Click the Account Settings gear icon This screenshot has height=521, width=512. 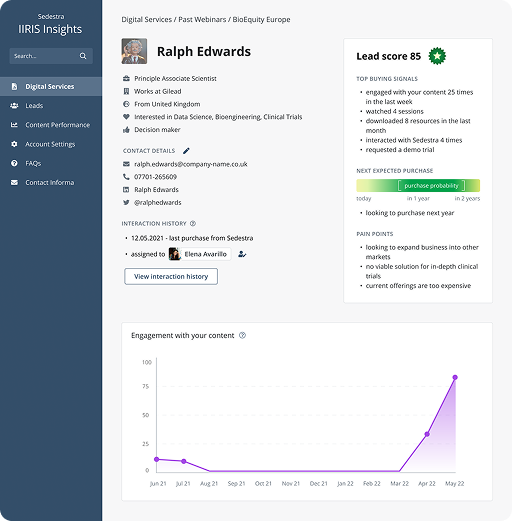coord(14,144)
